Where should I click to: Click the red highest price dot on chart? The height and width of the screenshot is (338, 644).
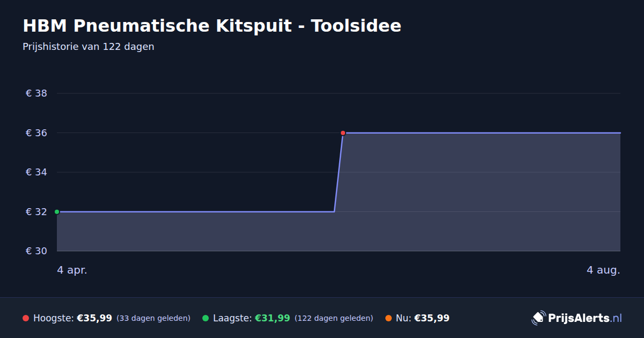click(x=343, y=133)
